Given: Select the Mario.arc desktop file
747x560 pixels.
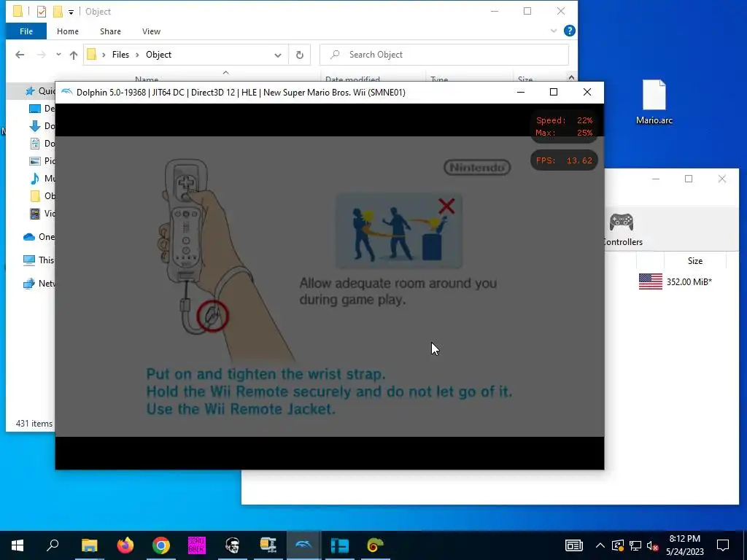Looking at the screenshot, I should tap(654, 102).
